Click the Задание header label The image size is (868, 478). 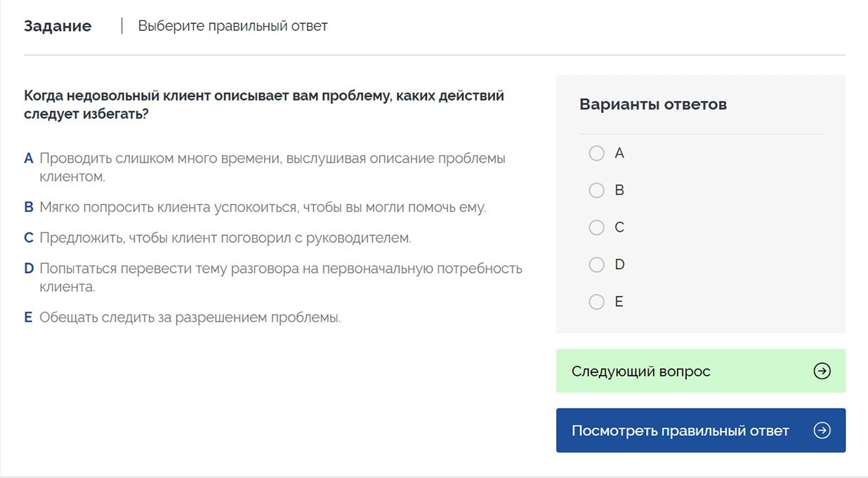[58, 25]
